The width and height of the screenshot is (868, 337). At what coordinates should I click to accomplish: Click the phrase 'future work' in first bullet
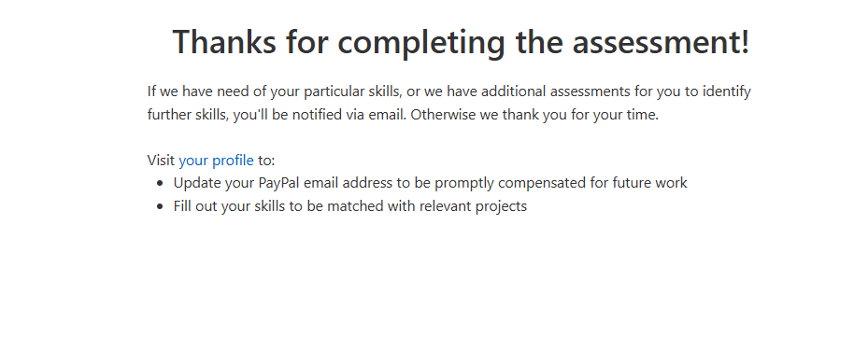tap(650, 183)
